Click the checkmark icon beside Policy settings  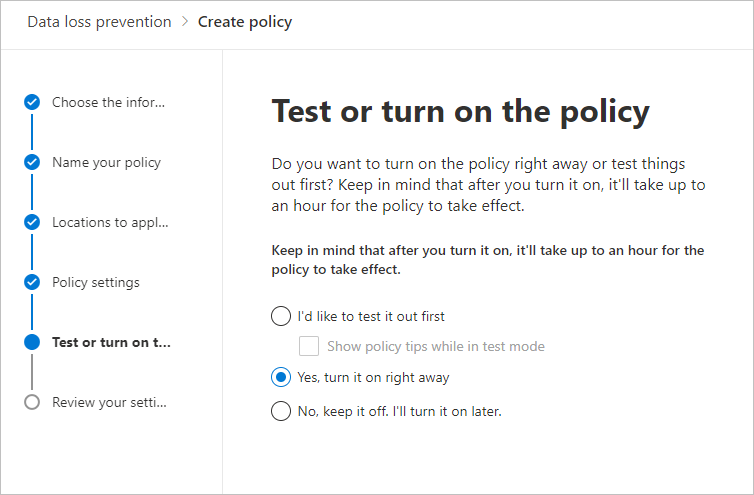click(32, 282)
